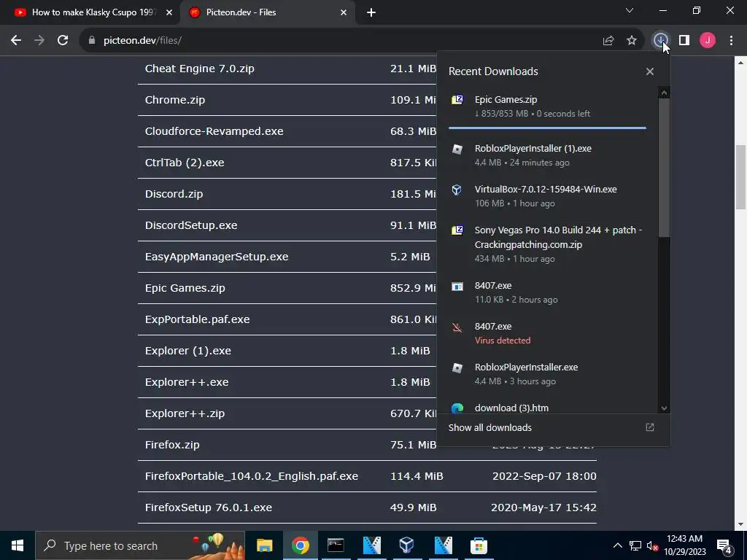Download DiscordSetup.exe
Viewport: 747px width, 560px height.
coord(191,225)
